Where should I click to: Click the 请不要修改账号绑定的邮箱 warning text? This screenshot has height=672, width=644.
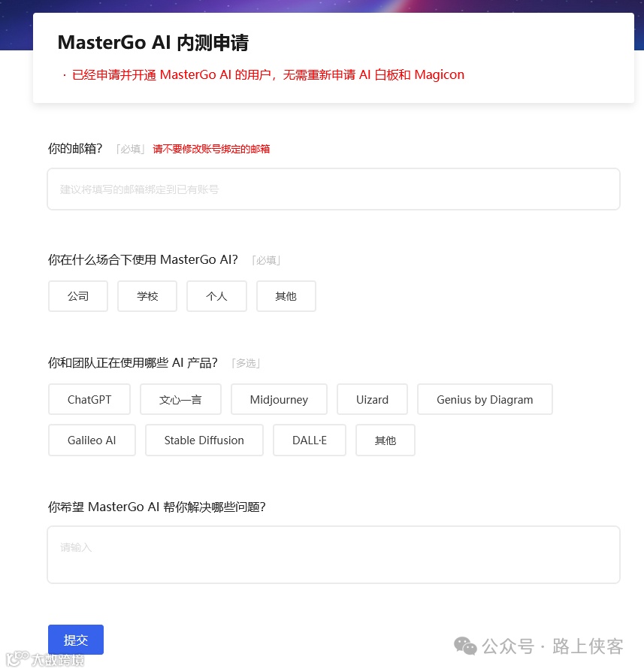(211, 149)
